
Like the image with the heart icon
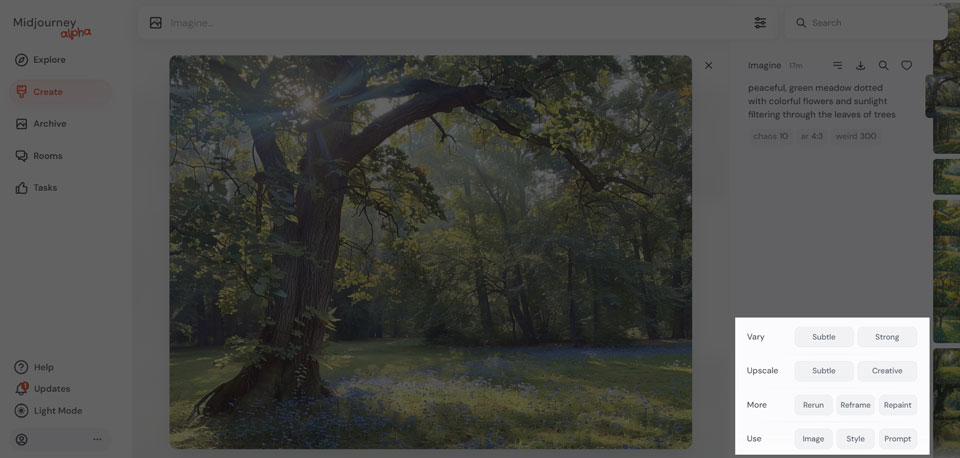tap(907, 66)
